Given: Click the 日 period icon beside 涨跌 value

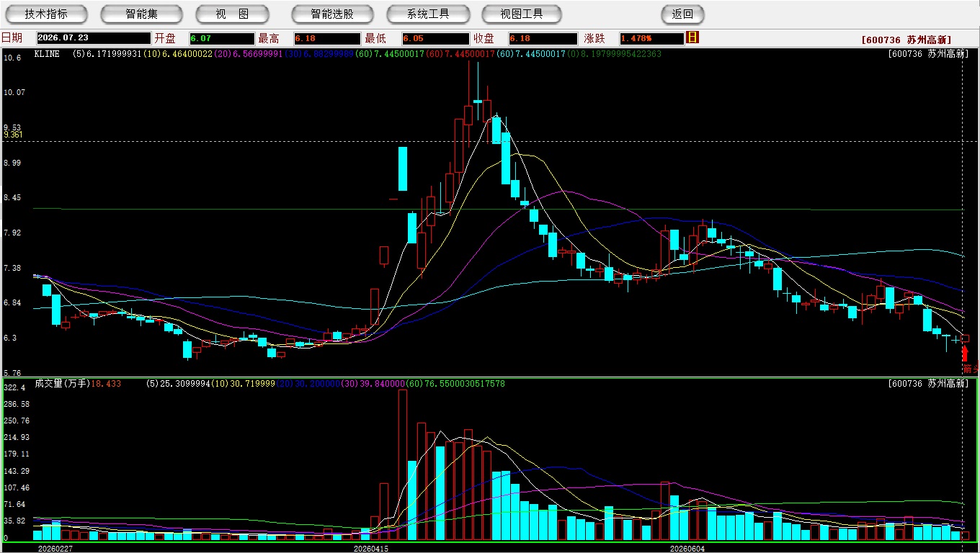Looking at the screenshot, I should point(692,37).
